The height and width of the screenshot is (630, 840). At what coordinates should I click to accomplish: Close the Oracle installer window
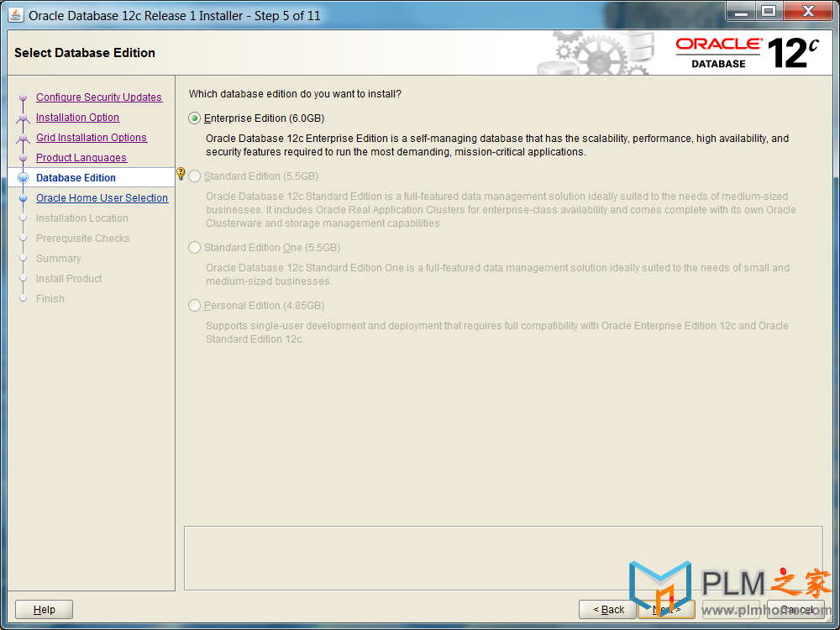(x=808, y=12)
